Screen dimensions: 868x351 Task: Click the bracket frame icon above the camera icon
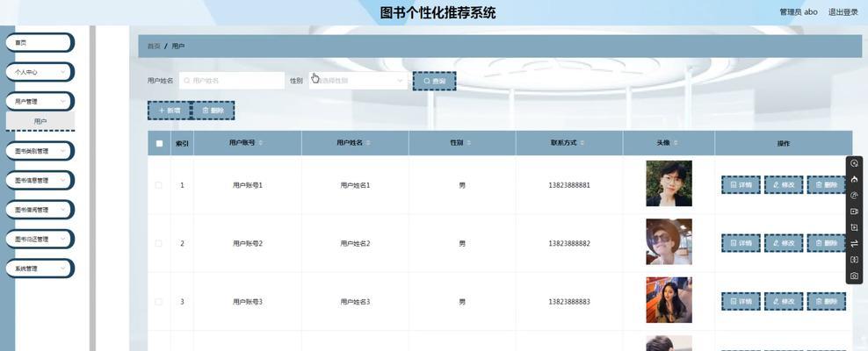[854, 260]
